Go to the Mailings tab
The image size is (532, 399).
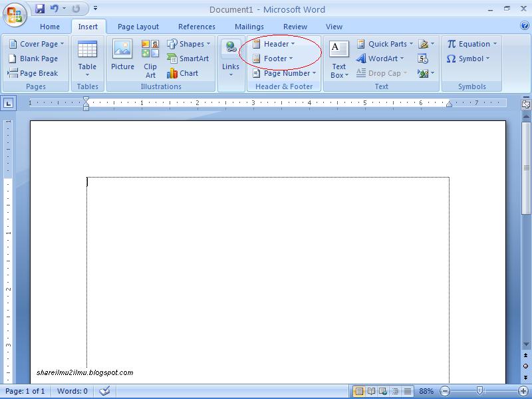coord(249,27)
